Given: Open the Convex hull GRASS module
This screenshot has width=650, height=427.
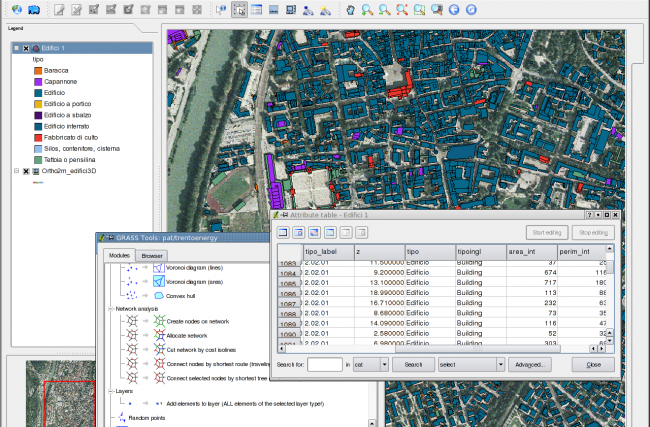Looking at the screenshot, I should pos(180,296).
